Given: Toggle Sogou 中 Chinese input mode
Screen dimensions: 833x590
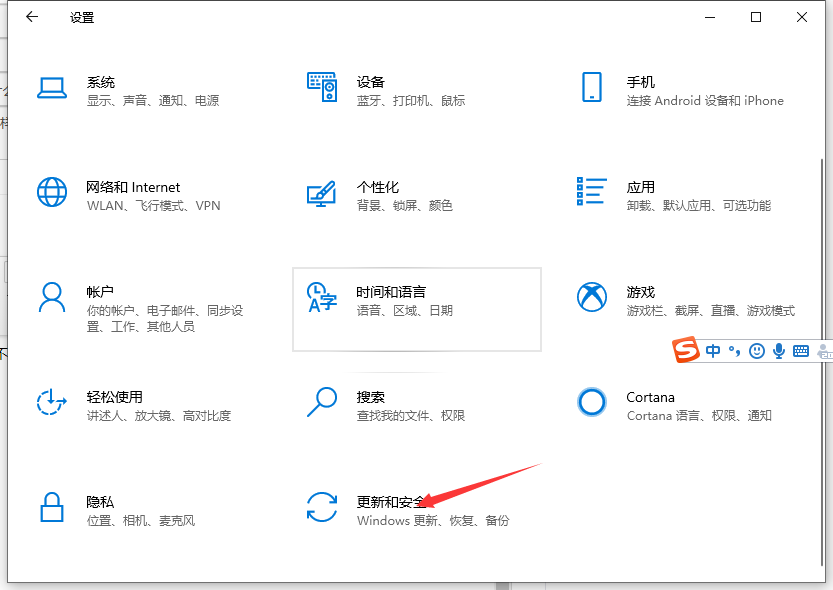Looking at the screenshot, I should 713,351.
